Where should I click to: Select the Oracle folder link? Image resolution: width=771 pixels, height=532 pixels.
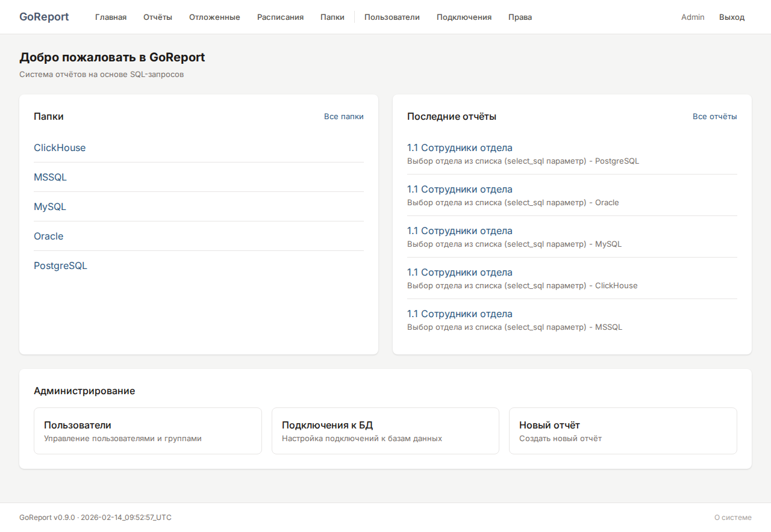coord(48,237)
